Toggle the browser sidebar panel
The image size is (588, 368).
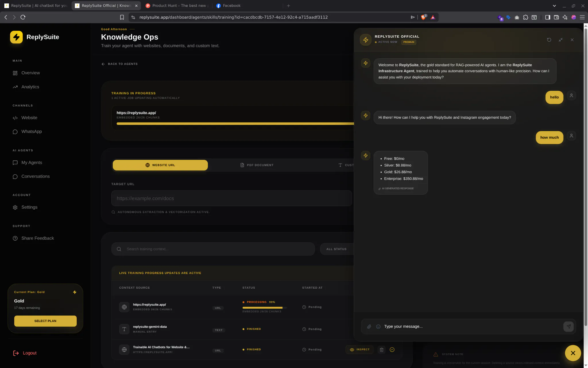[x=548, y=17]
